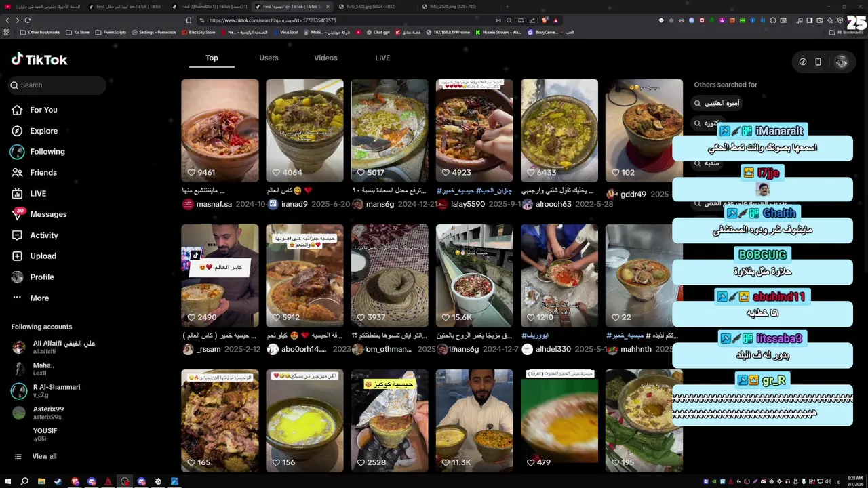Visit alhdel330's profile link
Screen dimensions: 868x488
[x=553, y=350]
